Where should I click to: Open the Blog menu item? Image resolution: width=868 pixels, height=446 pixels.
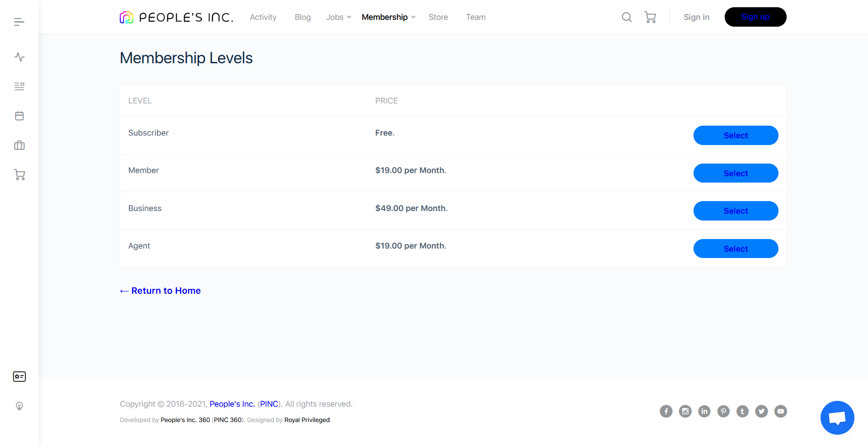302,17
